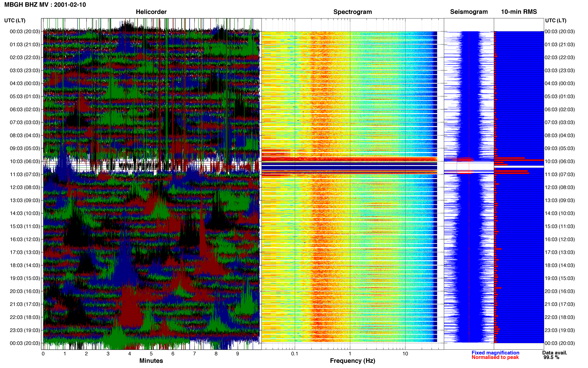The width and height of the screenshot is (588, 368).
Task: Click the '99.5 %' data availability value
Action: pyautogui.click(x=551, y=357)
